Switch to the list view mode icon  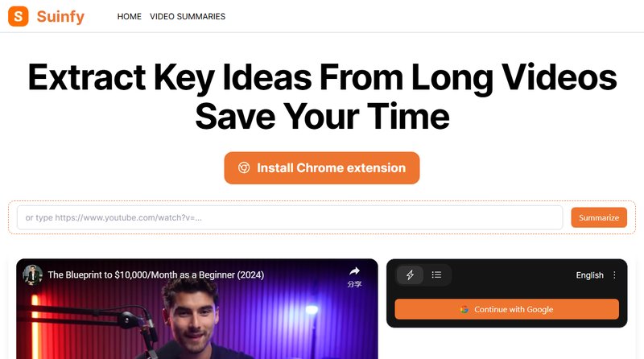click(436, 274)
